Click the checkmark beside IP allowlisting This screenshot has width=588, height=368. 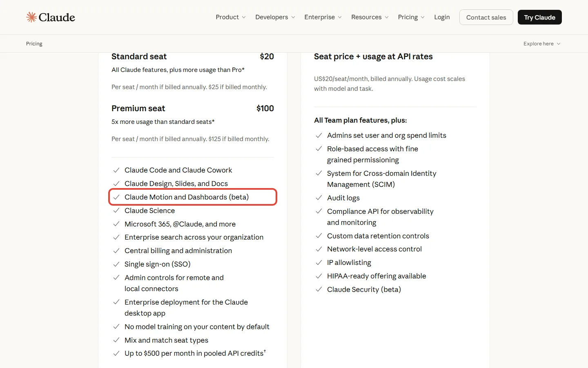coord(319,263)
